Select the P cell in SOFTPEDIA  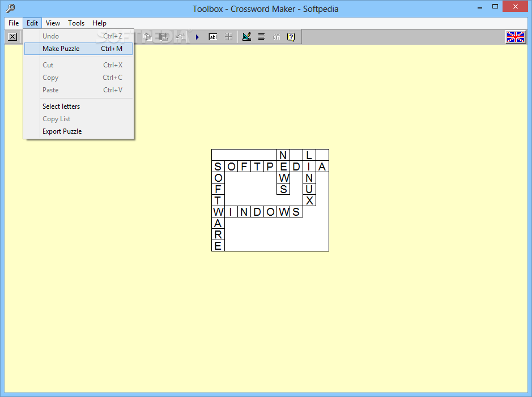click(270, 167)
